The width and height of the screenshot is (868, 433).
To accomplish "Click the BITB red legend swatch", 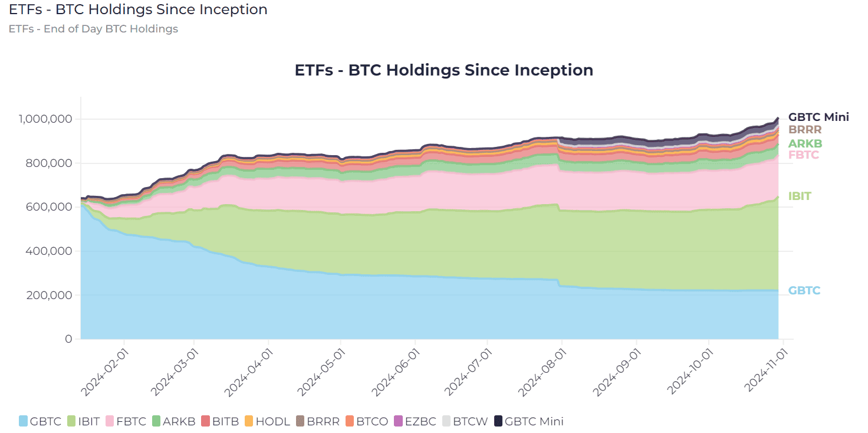I will (x=206, y=421).
